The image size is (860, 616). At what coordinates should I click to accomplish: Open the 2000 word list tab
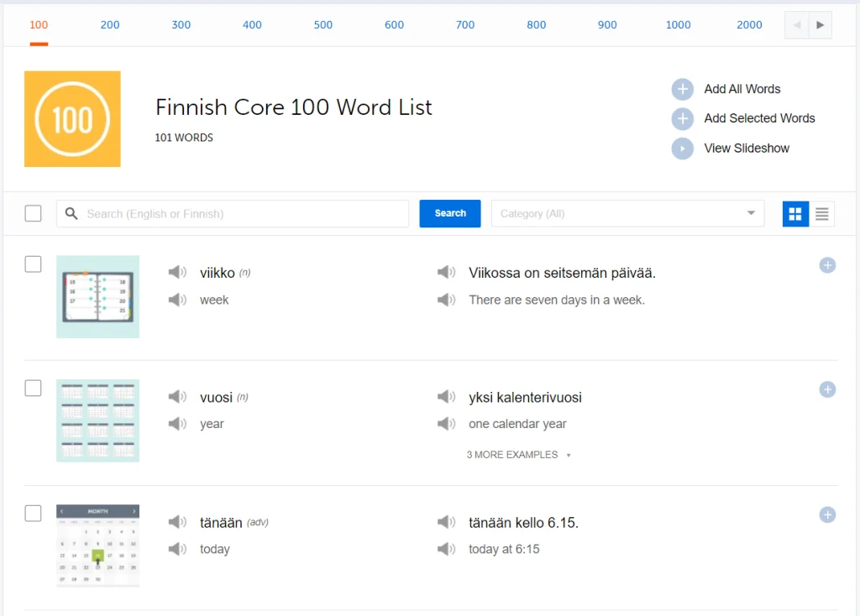point(749,24)
